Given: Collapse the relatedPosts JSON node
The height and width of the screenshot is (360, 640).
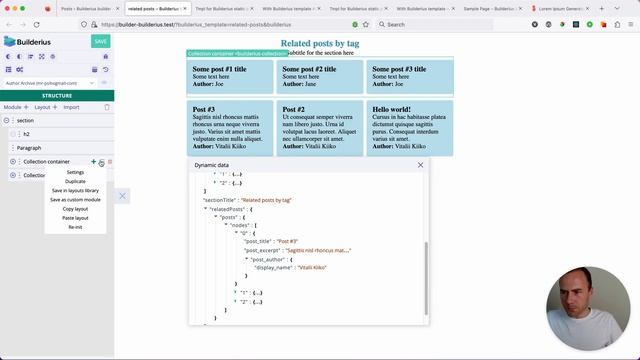Looking at the screenshot, I should coord(206,209).
